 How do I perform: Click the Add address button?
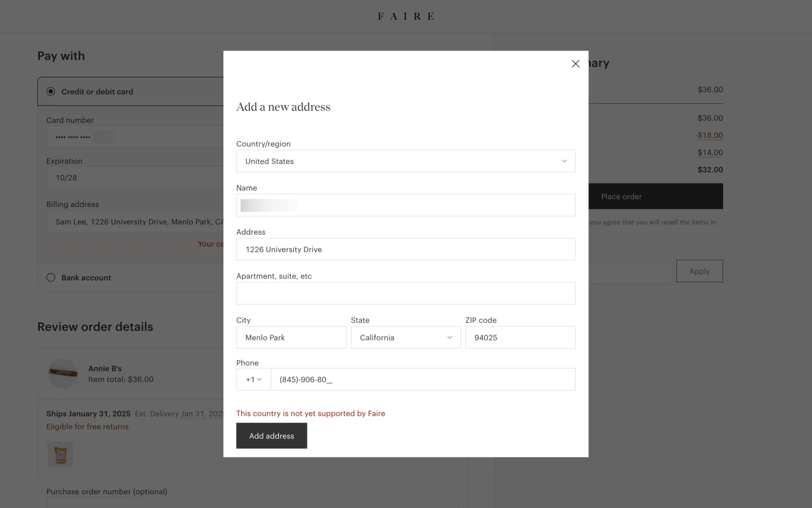pyautogui.click(x=271, y=436)
